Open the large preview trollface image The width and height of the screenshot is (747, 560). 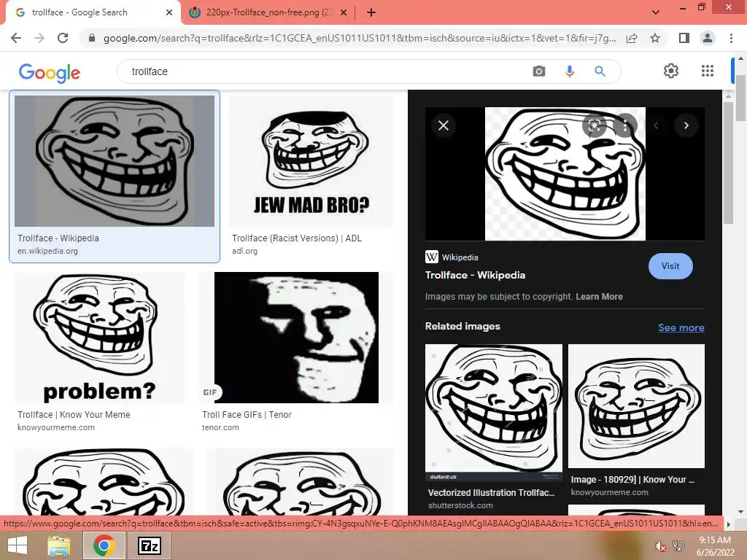click(x=565, y=174)
